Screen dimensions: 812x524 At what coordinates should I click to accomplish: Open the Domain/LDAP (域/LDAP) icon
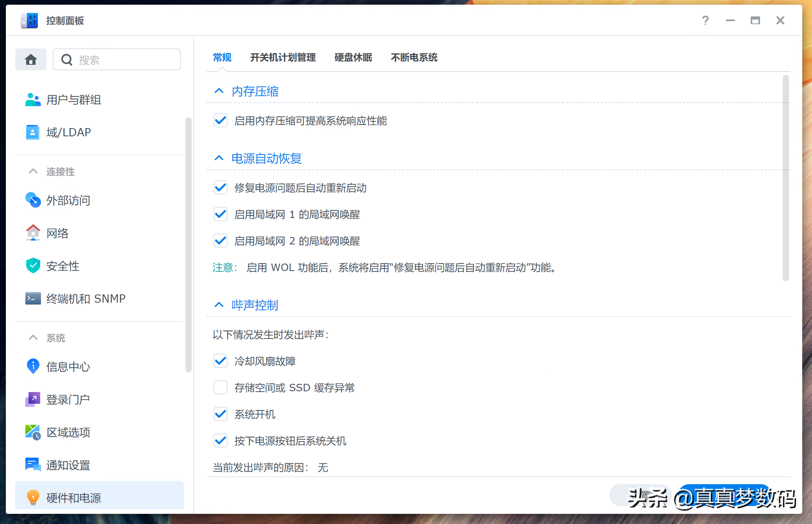33,132
